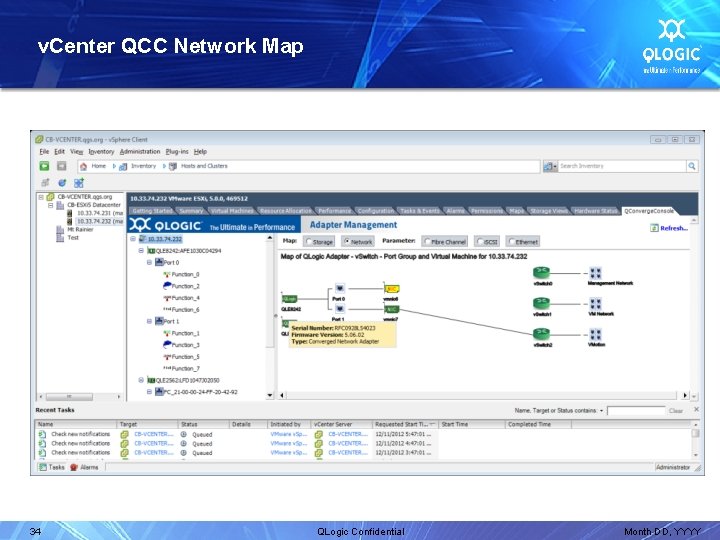Open the File menu
The image size is (720, 540).
coord(44,152)
